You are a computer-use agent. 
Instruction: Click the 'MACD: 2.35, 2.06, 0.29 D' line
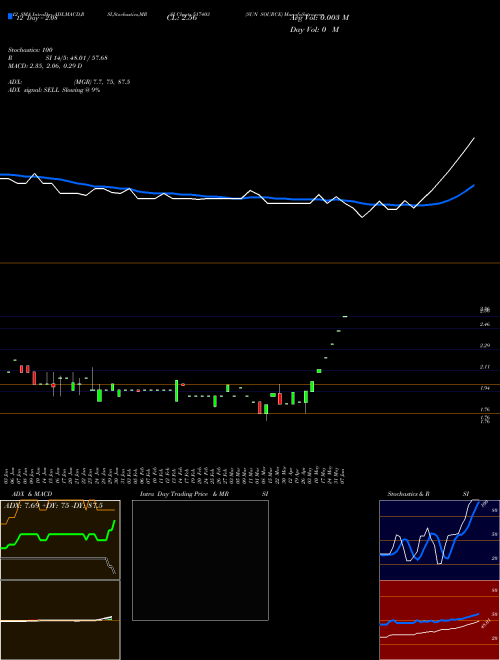click(x=45, y=66)
